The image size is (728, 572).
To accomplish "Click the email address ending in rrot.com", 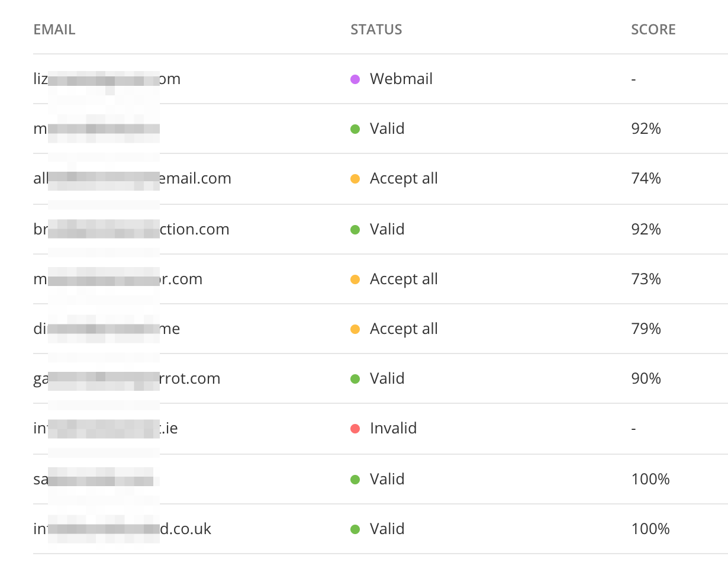I will click(127, 378).
